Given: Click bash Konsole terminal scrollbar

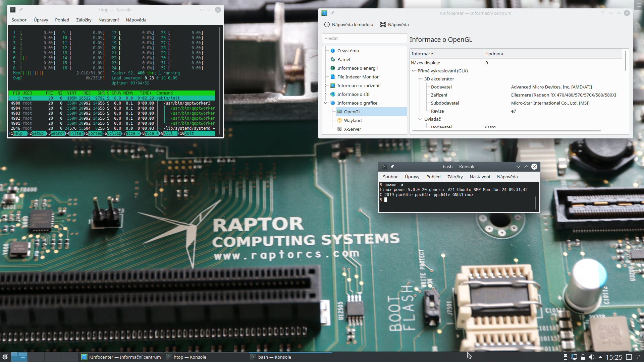Looking at the screenshot, I should [536, 203].
